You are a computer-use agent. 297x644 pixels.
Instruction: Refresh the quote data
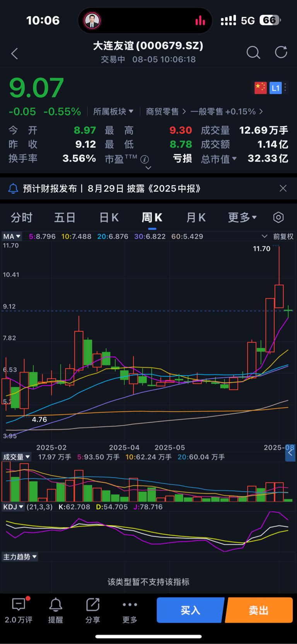281,52
